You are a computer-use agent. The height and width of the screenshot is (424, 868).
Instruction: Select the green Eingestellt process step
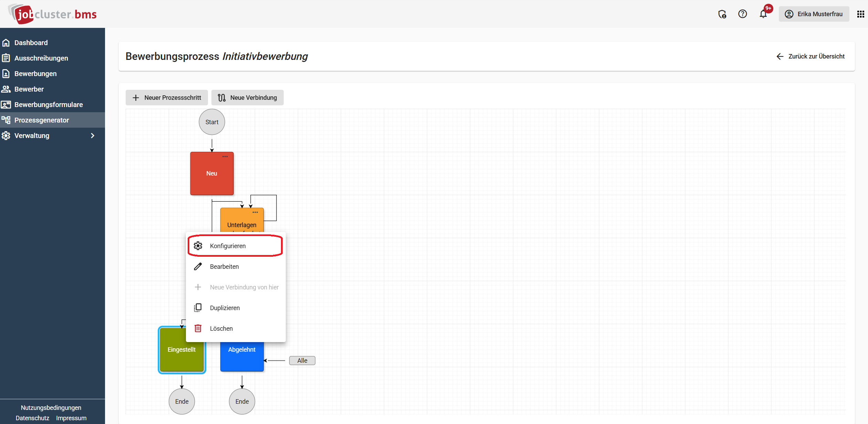(181, 350)
